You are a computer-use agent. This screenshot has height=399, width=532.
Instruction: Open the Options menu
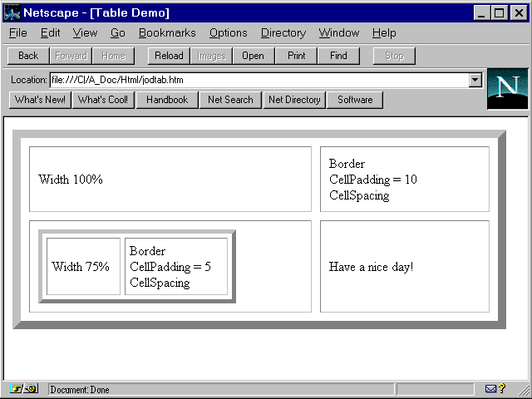tap(228, 33)
